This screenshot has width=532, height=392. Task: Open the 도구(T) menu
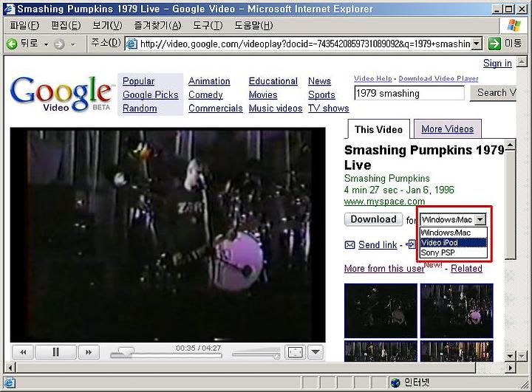(x=208, y=25)
